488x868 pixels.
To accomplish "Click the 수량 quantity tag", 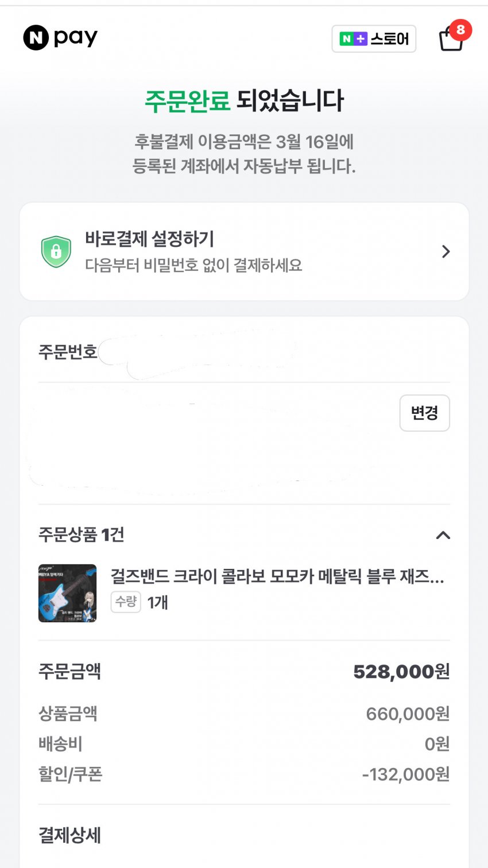I will click(126, 602).
